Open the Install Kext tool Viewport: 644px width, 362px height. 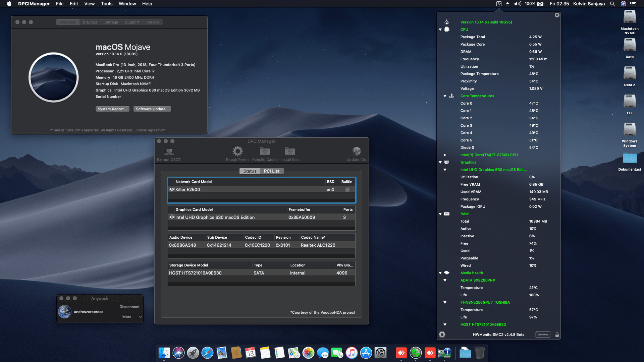point(290,152)
